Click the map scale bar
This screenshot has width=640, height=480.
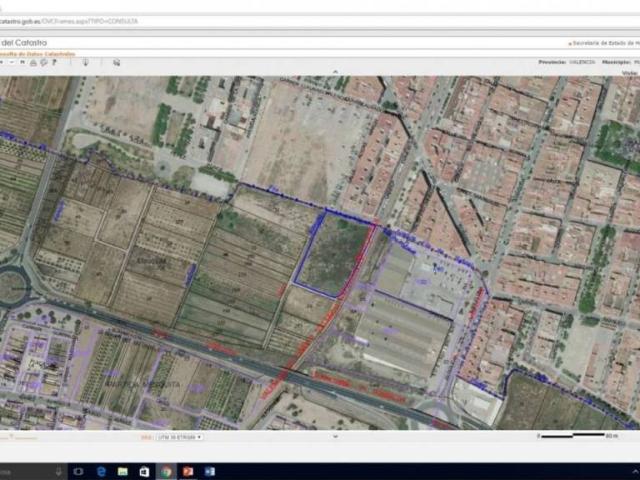coord(577,436)
